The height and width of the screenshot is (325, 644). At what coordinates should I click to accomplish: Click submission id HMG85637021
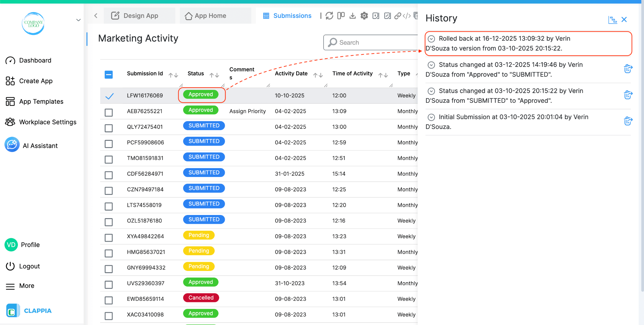[x=146, y=252]
